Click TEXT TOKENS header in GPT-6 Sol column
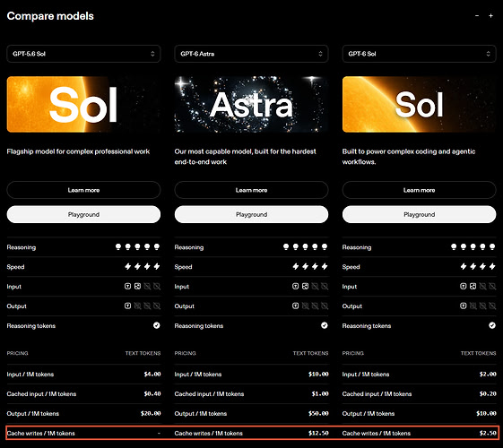Image resolution: width=503 pixels, height=448 pixels. click(478, 353)
